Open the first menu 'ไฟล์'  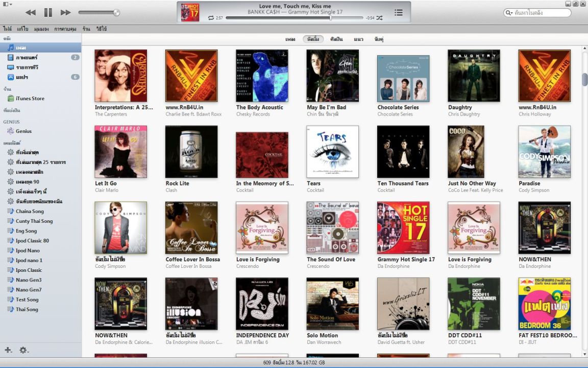click(8, 29)
